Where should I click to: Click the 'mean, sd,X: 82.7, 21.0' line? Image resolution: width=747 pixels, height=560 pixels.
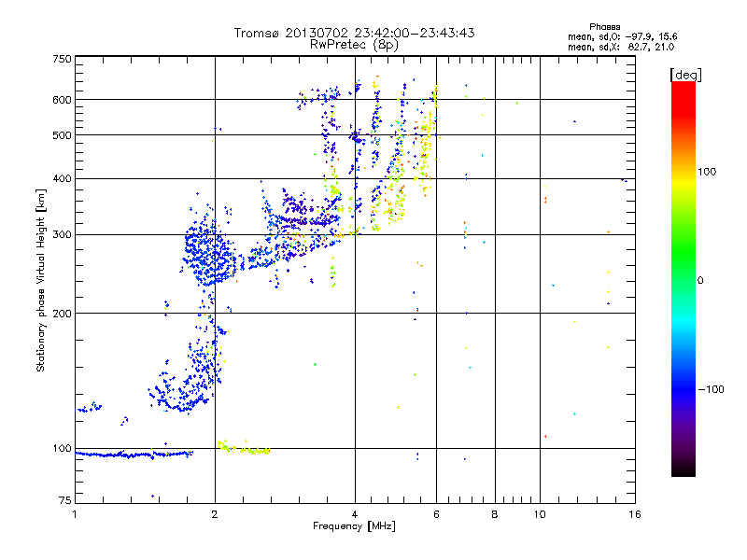(621, 47)
